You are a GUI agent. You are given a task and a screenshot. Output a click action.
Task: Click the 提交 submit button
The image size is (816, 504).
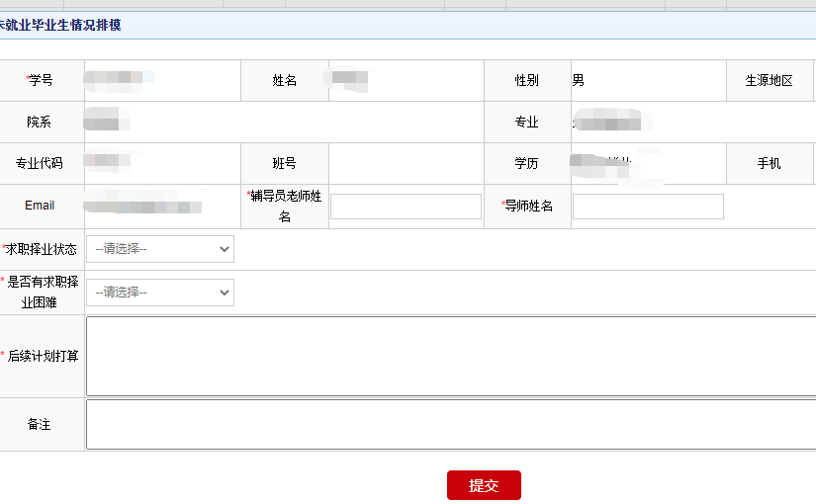coord(484,485)
